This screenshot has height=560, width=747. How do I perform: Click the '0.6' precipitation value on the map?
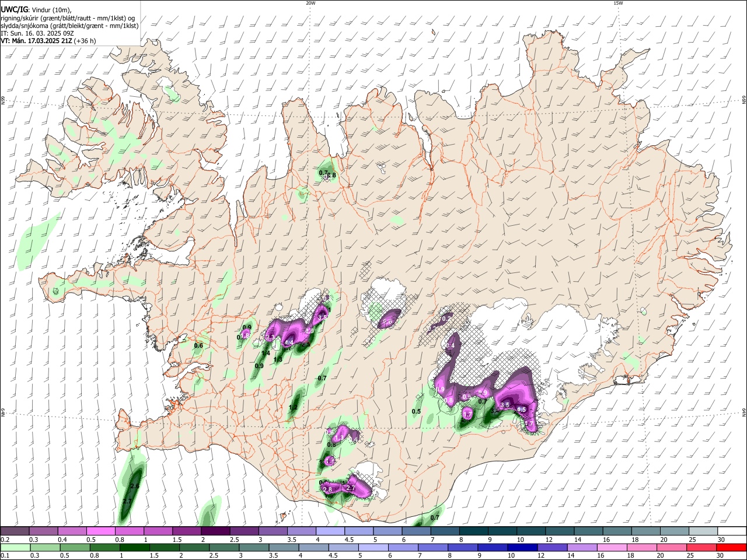(198, 345)
